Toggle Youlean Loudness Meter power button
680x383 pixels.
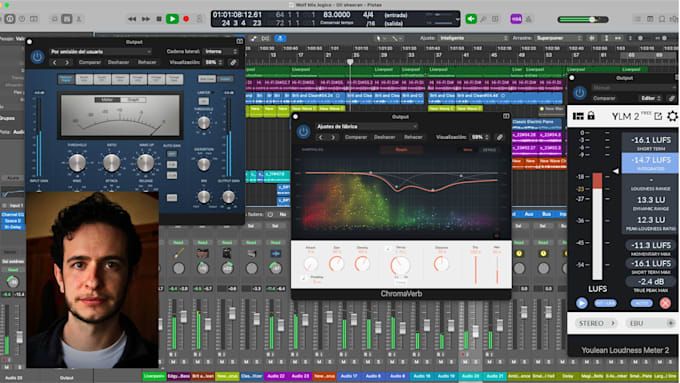click(x=579, y=92)
